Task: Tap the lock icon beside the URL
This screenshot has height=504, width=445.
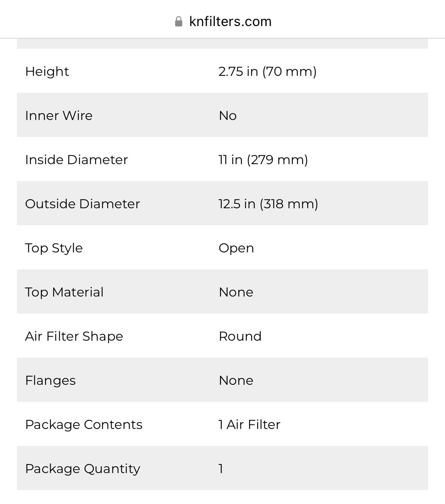Action: click(179, 22)
